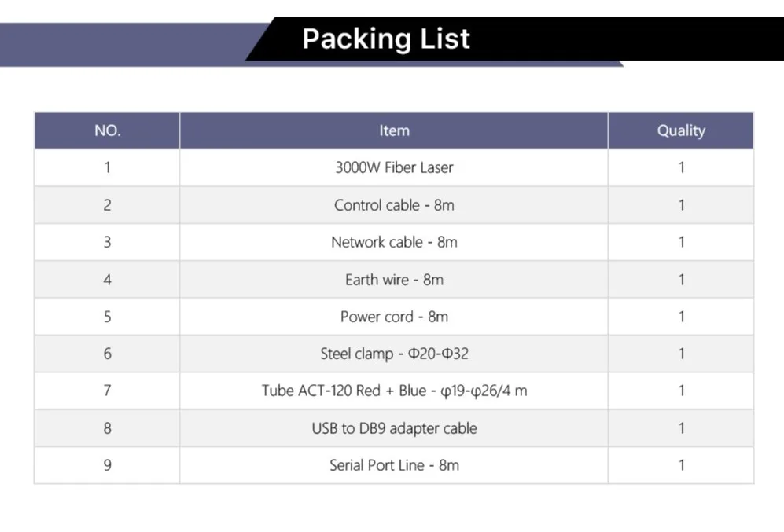Viewport: 784px width, 532px height.
Task: Click quality value for Fiber Laser row
Action: 681,167
